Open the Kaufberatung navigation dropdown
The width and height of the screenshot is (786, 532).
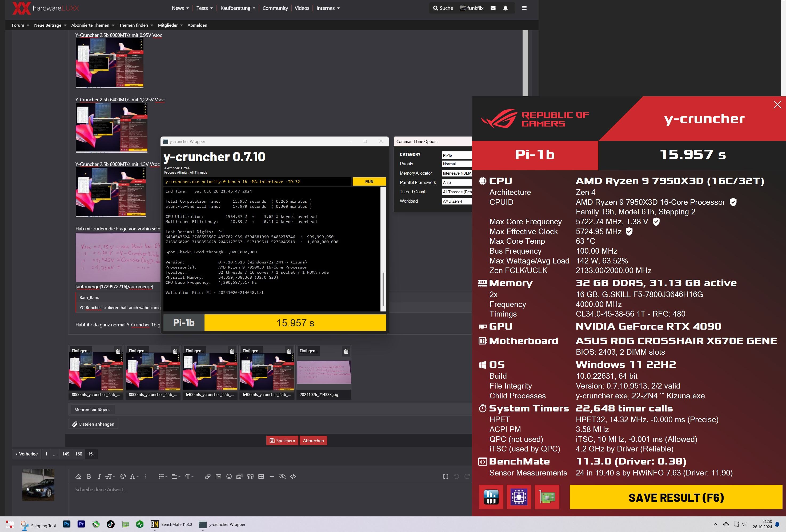click(x=237, y=8)
